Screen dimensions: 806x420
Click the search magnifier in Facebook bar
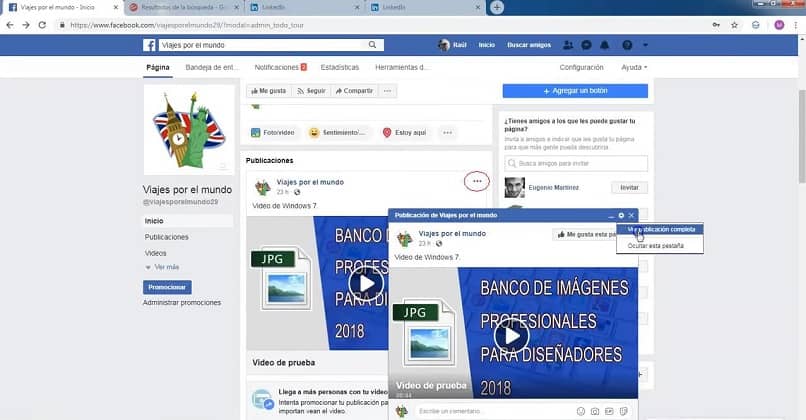(372, 45)
